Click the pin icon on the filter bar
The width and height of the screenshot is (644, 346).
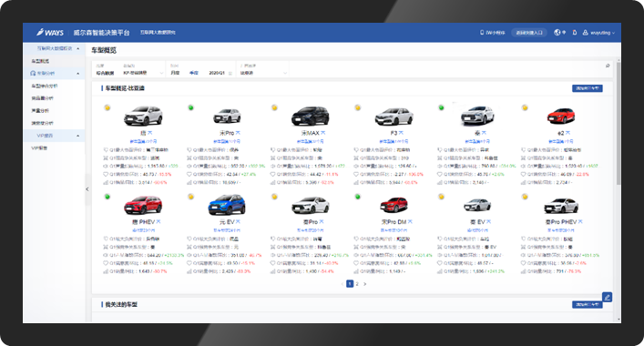608,66
